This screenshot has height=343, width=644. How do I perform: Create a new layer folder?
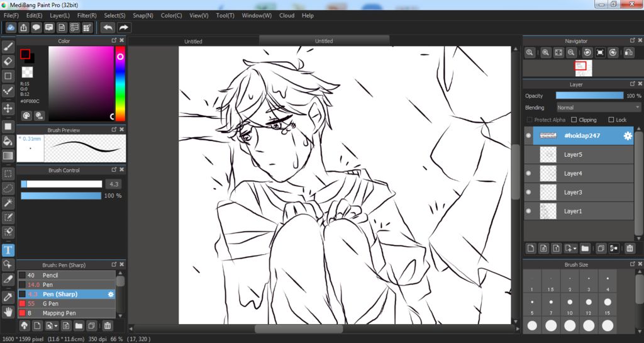[585, 248]
